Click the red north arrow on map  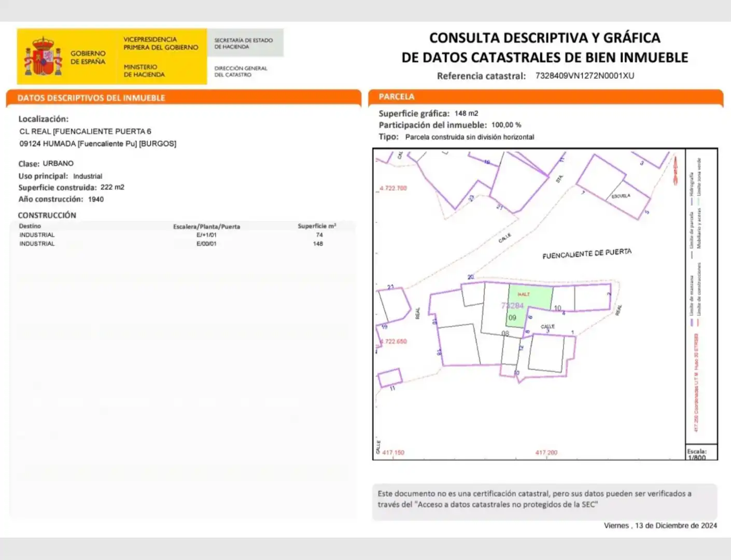tap(675, 169)
